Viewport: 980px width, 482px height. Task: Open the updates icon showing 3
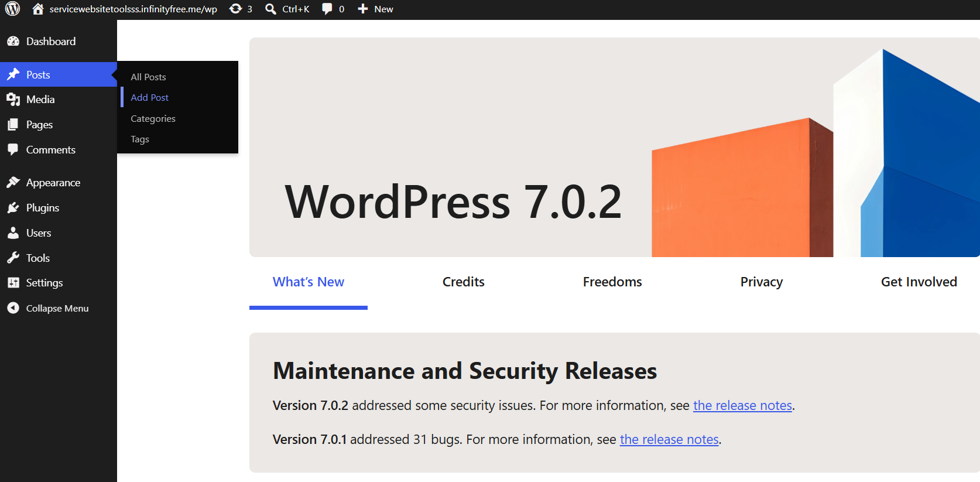click(x=235, y=9)
